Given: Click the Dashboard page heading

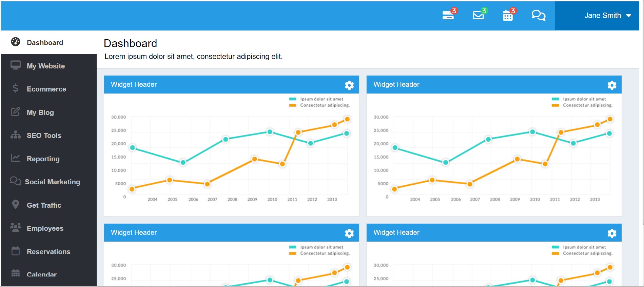Looking at the screenshot, I should coord(130,43).
